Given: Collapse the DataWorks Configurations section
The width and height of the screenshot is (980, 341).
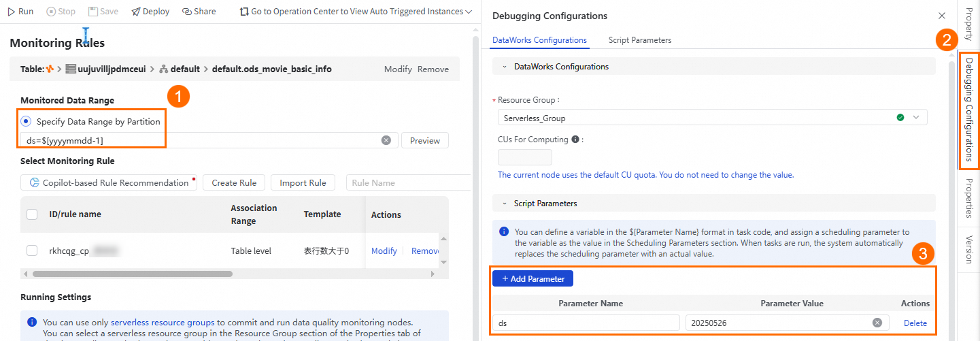Looking at the screenshot, I should pyautogui.click(x=504, y=67).
